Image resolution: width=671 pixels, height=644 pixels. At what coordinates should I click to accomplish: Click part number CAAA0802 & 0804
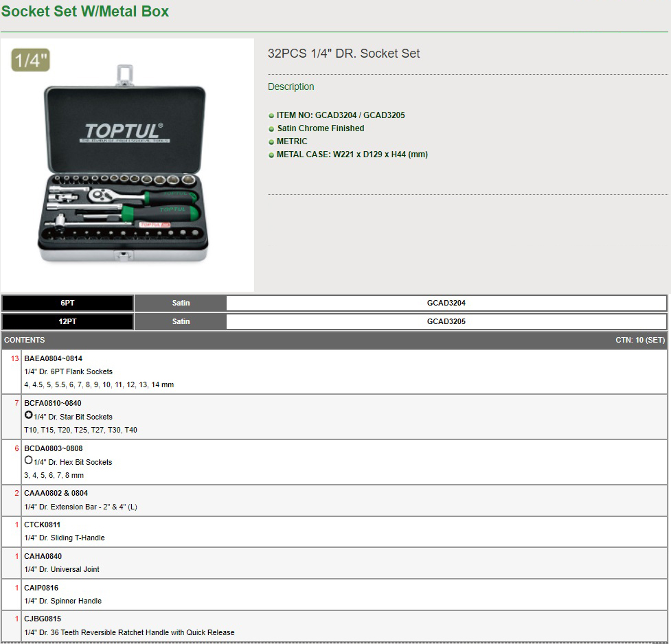coord(56,494)
